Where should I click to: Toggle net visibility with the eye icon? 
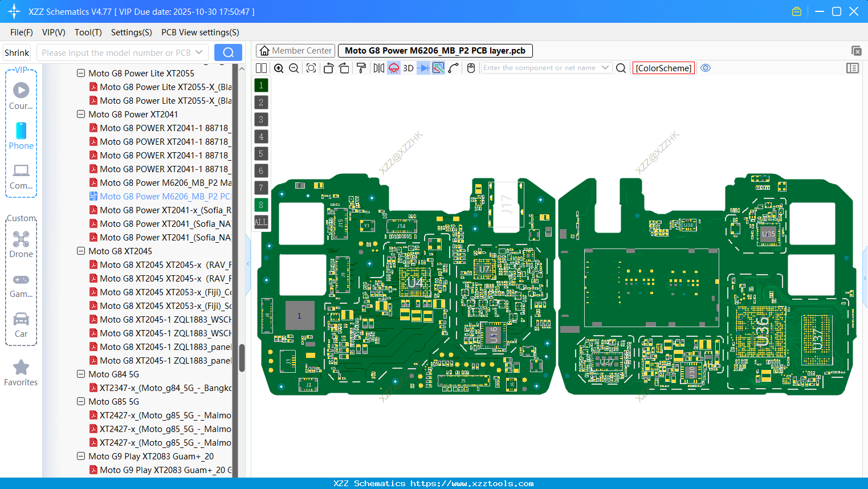(x=706, y=68)
